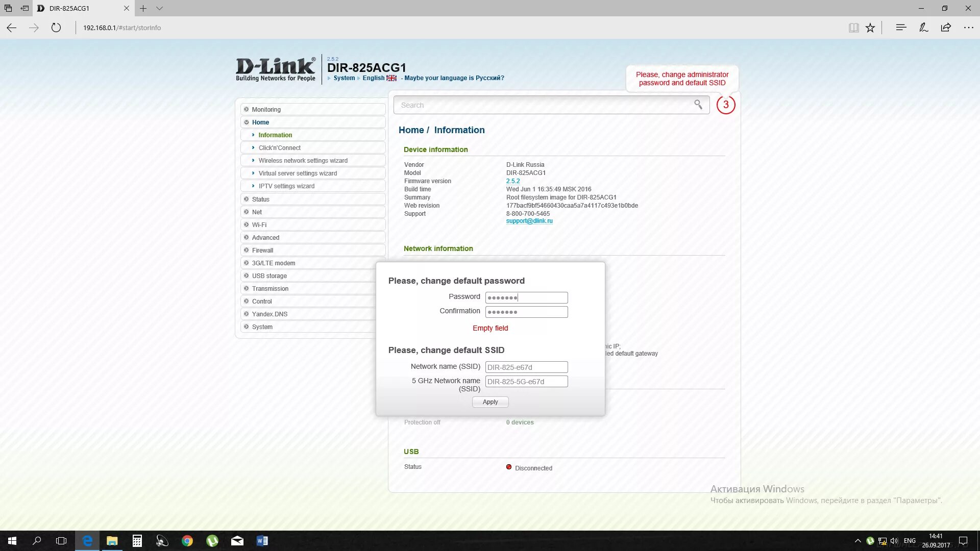
Task: Click the web note pen icon
Action: pyautogui.click(x=923, y=28)
